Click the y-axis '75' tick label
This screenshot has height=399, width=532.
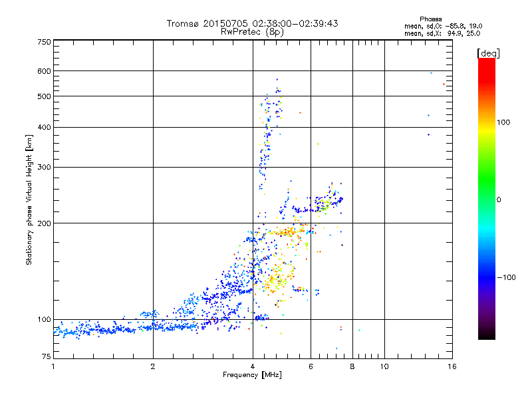pos(47,356)
